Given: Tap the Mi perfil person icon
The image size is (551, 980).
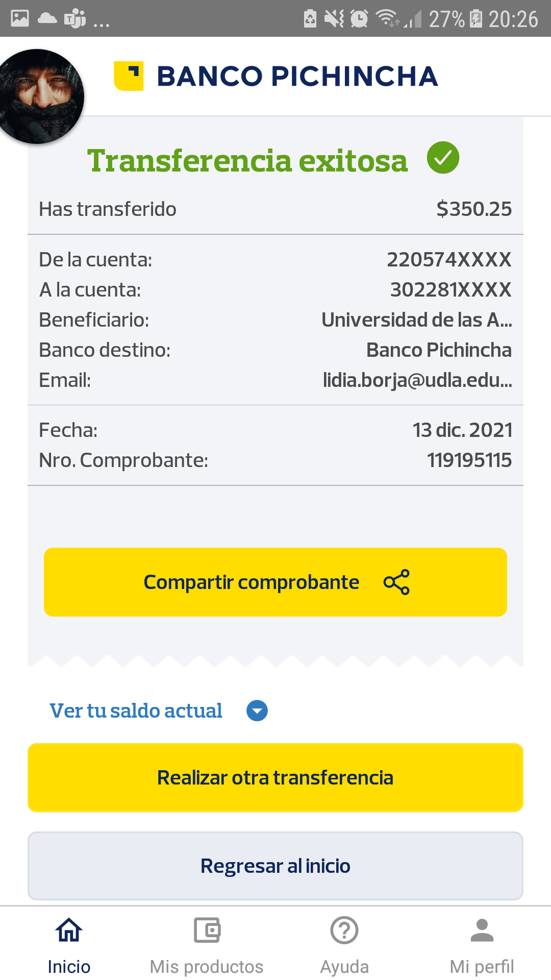Looking at the screenshot, I should (482, 929).
